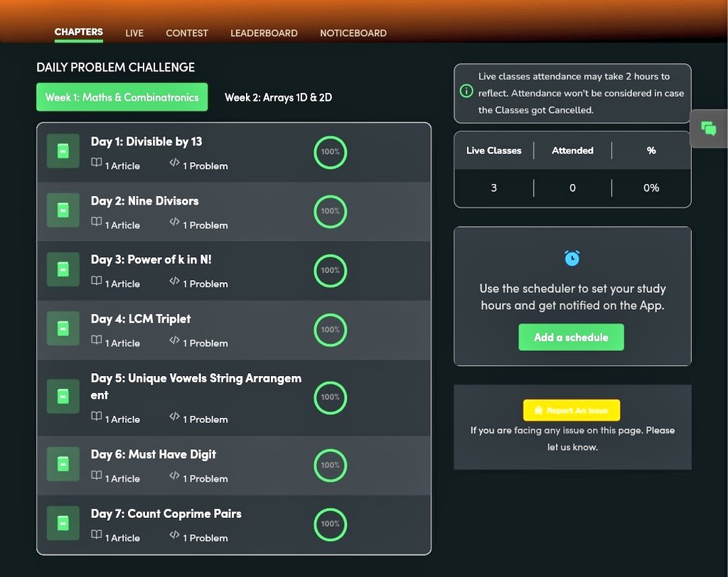Click Day 2 100% progress ring
Image resolution: width=728 pixels, height=577 pixels.
click(x=330, y=211)
